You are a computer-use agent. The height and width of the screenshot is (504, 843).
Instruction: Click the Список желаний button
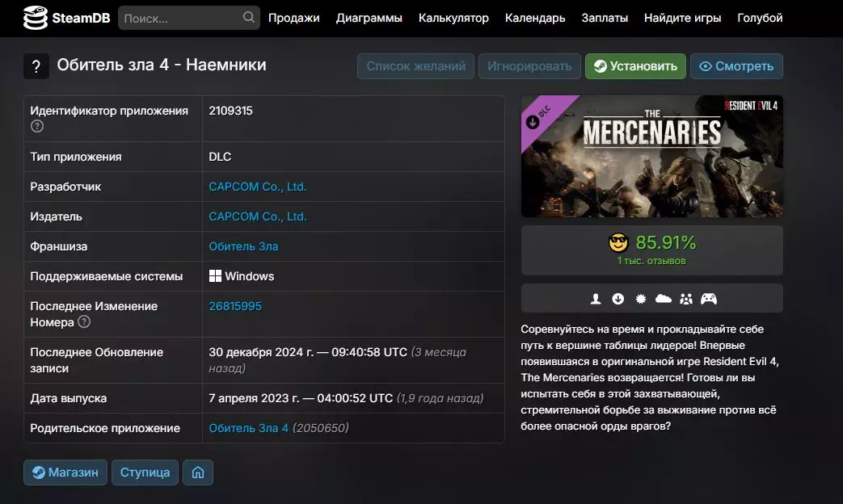(415, 66)
